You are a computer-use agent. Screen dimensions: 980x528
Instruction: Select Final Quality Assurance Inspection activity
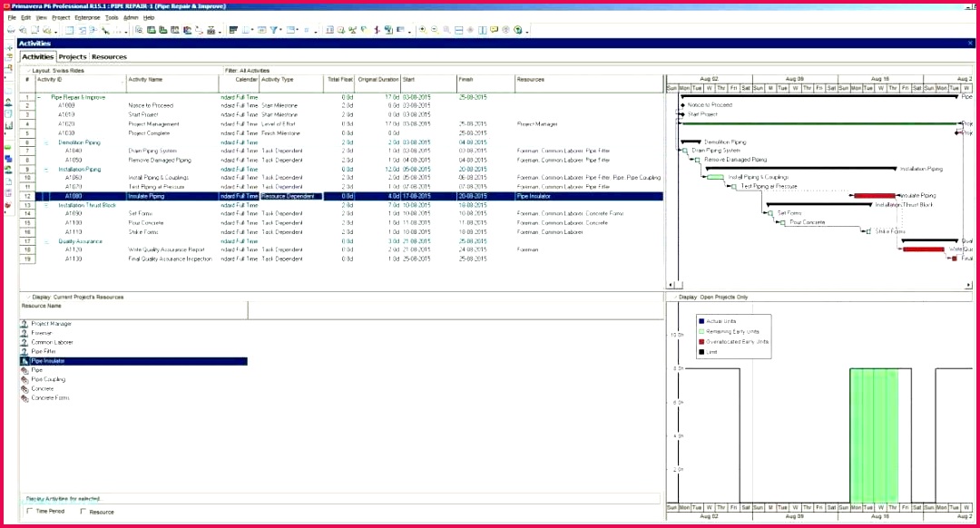click(350, 259)
